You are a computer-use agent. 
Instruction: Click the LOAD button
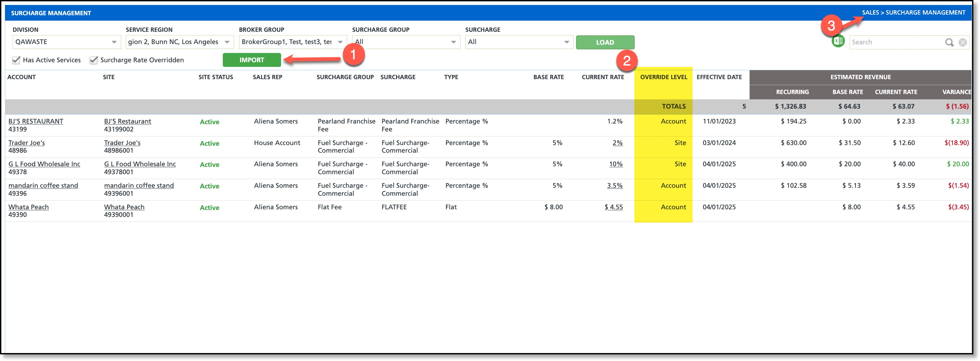tap(605, 42)
